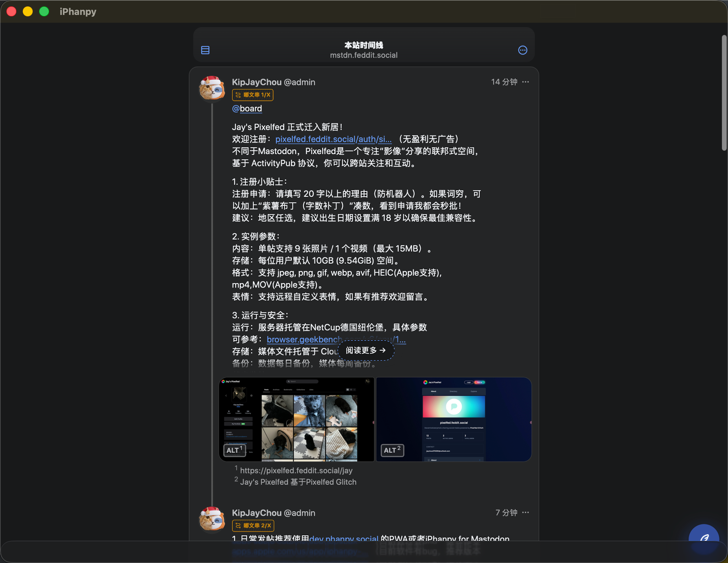Click the thread 2/X badge

click(253, 526)
